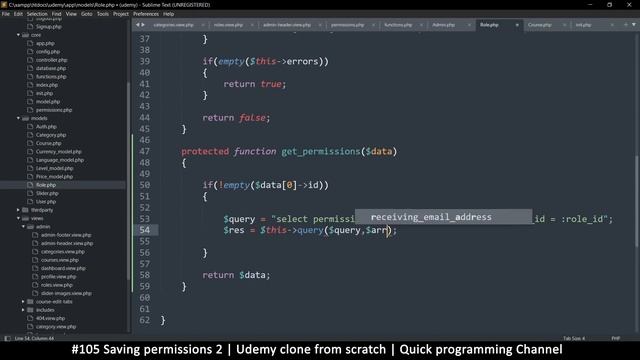Open the Goto menu
The width and height of the screenshot is (640, 360).
tap(87, 14)
